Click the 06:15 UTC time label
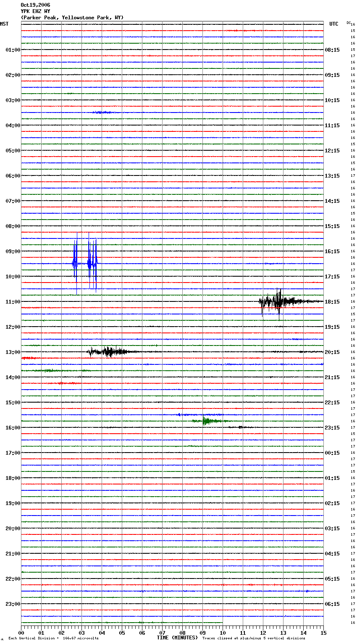 332,604
